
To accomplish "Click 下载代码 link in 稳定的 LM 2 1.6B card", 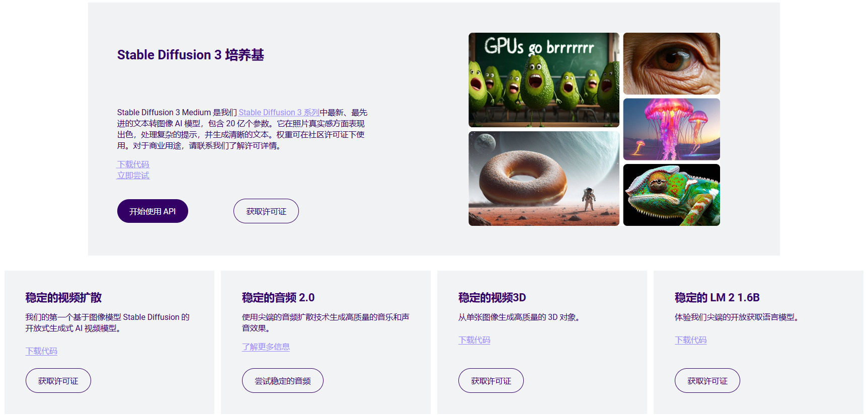I will [x=690, y=341].
